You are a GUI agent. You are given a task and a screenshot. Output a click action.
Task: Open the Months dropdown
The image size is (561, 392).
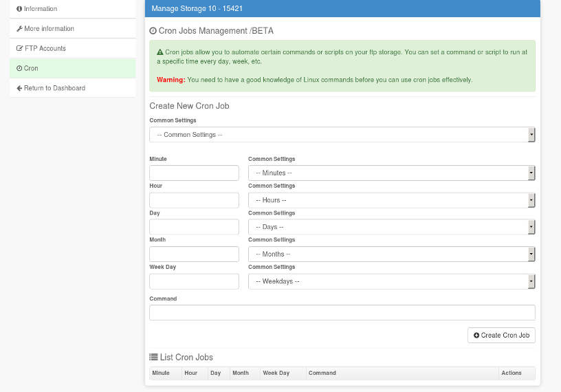click(x=391, y=254)
